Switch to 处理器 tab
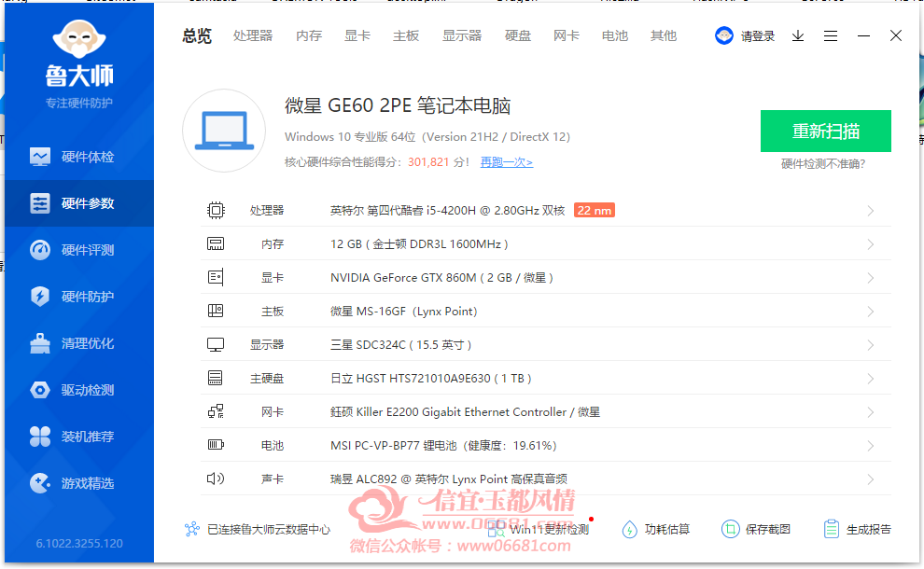924x569 pixels. pos(253,36)
